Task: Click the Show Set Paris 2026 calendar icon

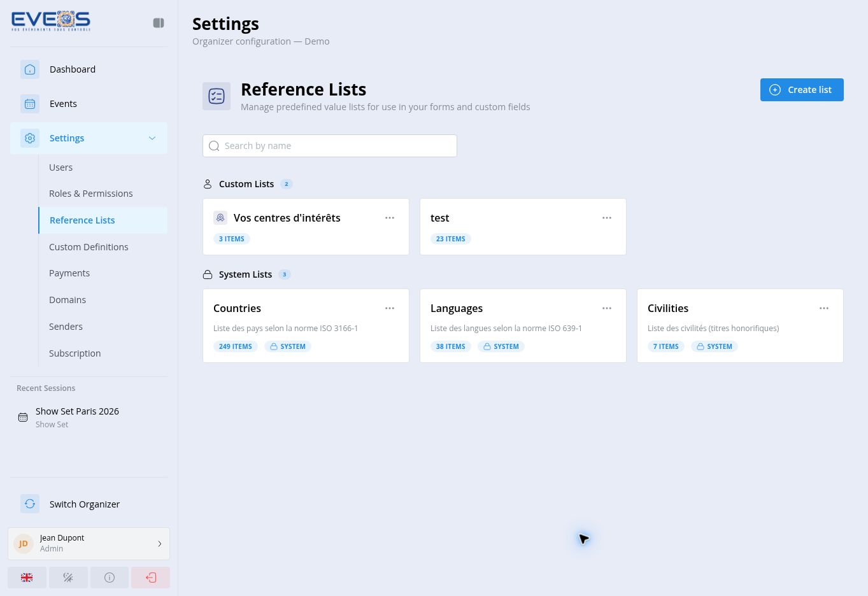Action: coord(23,418)
